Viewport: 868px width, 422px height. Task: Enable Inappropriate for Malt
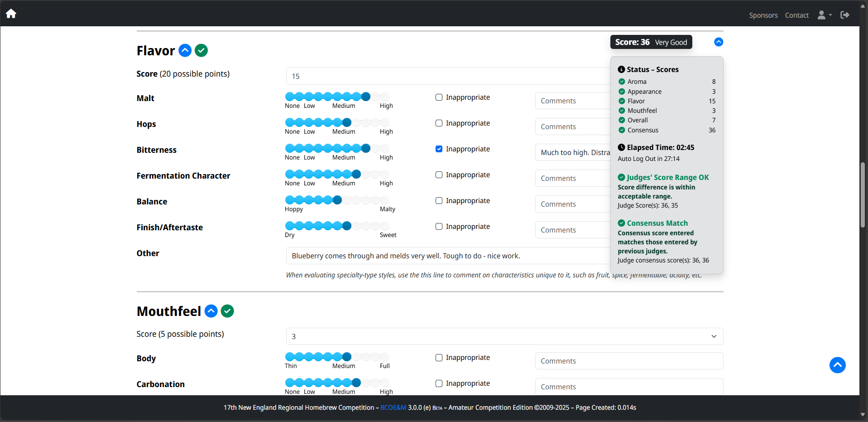(438, 97)
